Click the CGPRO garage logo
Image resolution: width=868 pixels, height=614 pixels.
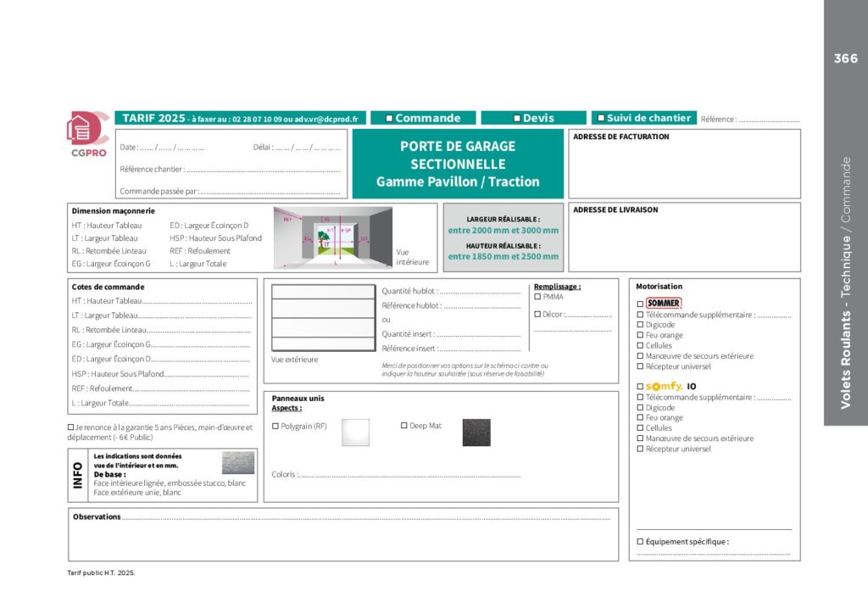[86, 134]
